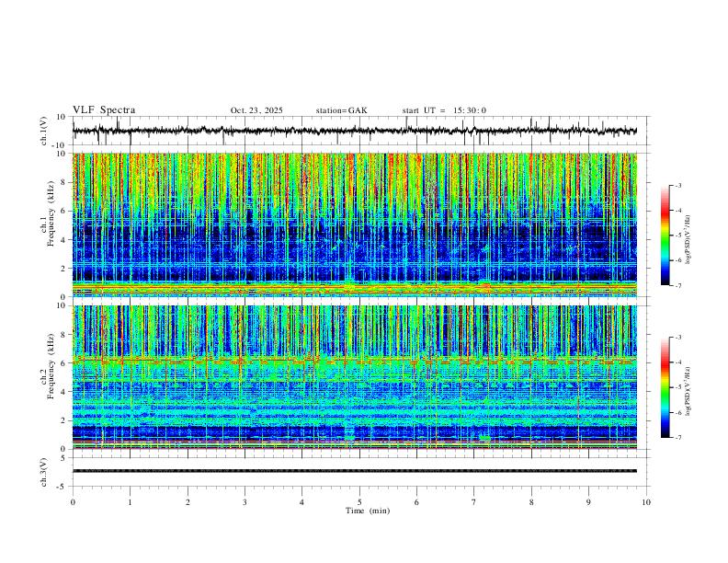Click the time axis tick label "5"
Image resolution: width=728 pixels, height=563 pixels.
(x=359, y=502)
